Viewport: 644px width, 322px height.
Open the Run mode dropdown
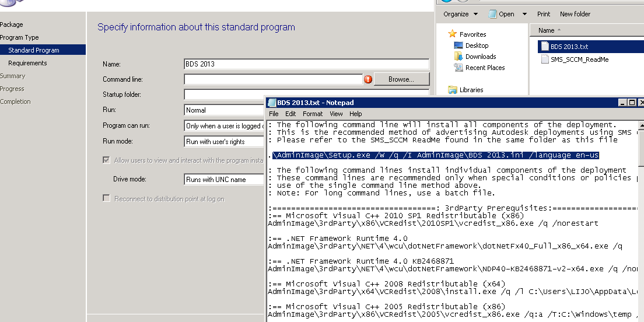(224, 141)
